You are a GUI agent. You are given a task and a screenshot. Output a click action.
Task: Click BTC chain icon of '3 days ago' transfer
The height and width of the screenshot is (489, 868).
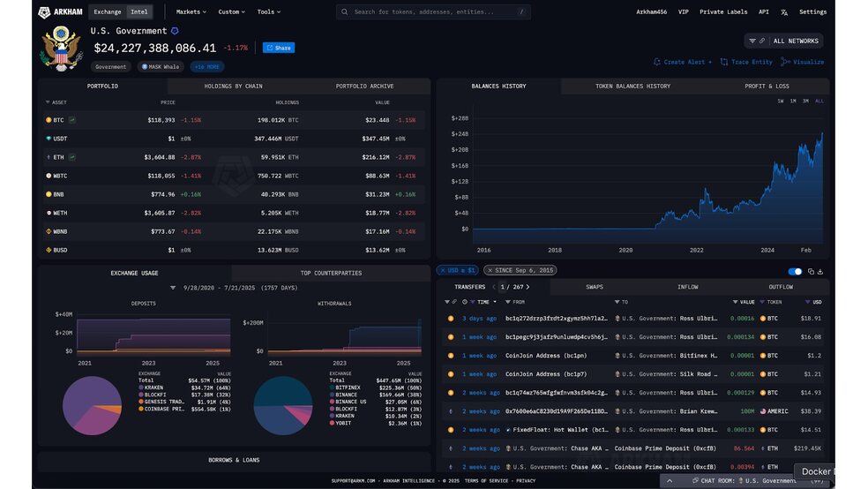pos(451,319)
